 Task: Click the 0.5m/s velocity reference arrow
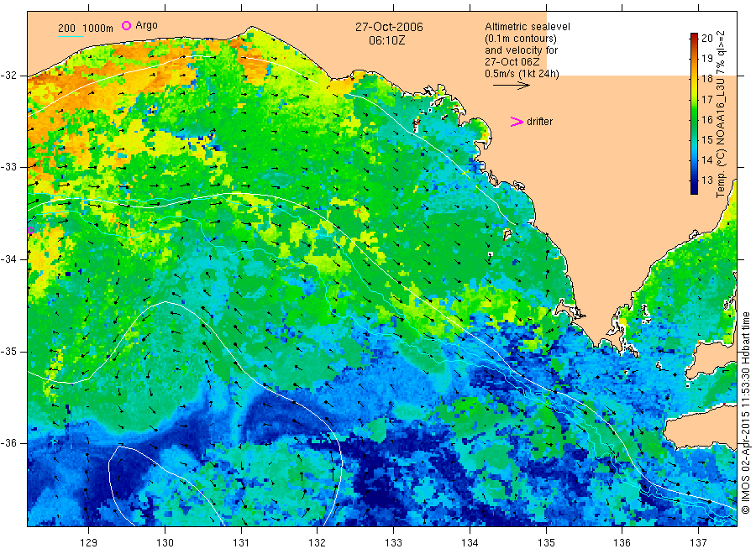click(x=511, y=86)
